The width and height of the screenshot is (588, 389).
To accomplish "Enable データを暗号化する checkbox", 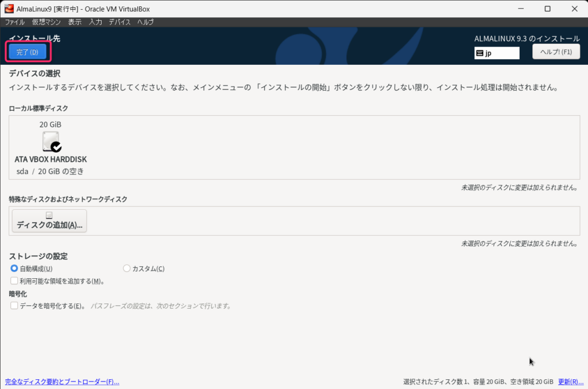I will (14, 306).
